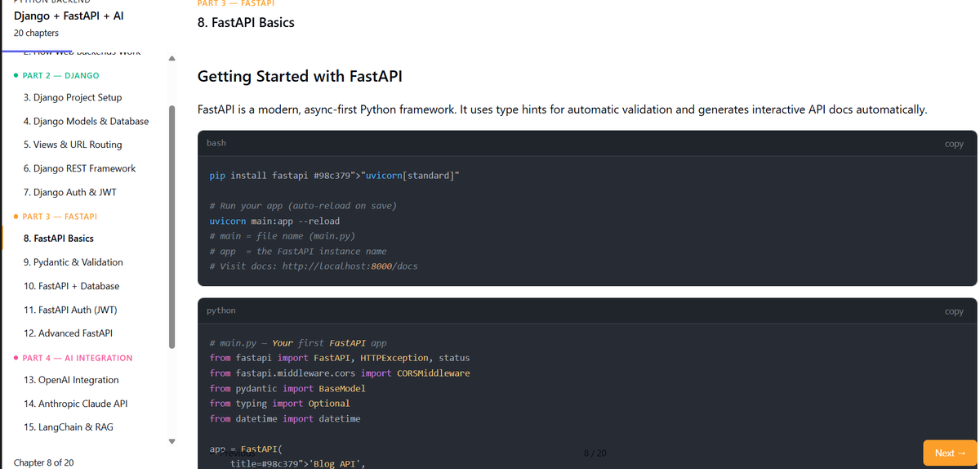Copy the bash code block
The width and height of the screenshot is (980, 469).
[954, 144]
